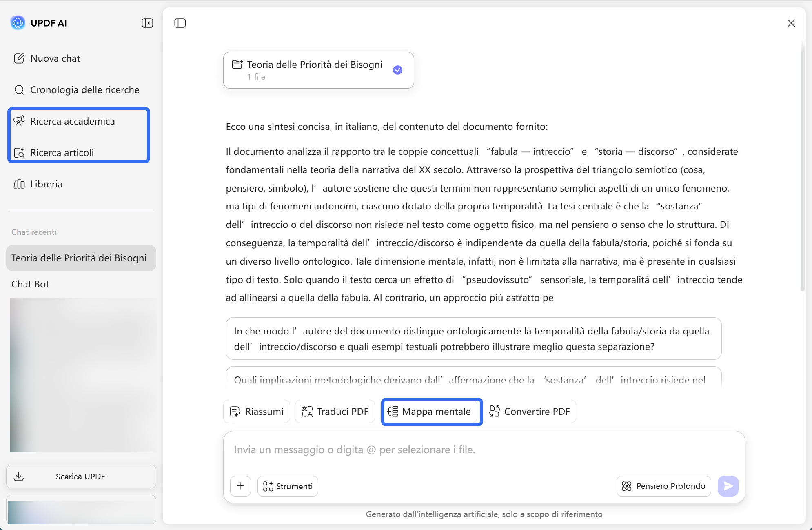Open Cronologia delle ricerche
812x530 pixels.
tap(84, 90)
